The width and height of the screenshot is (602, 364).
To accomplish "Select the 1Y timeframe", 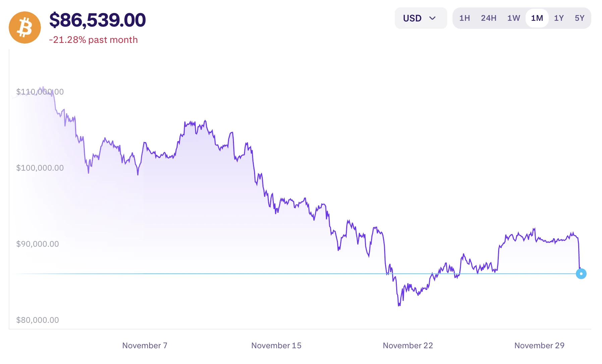I will pos(559,18).
